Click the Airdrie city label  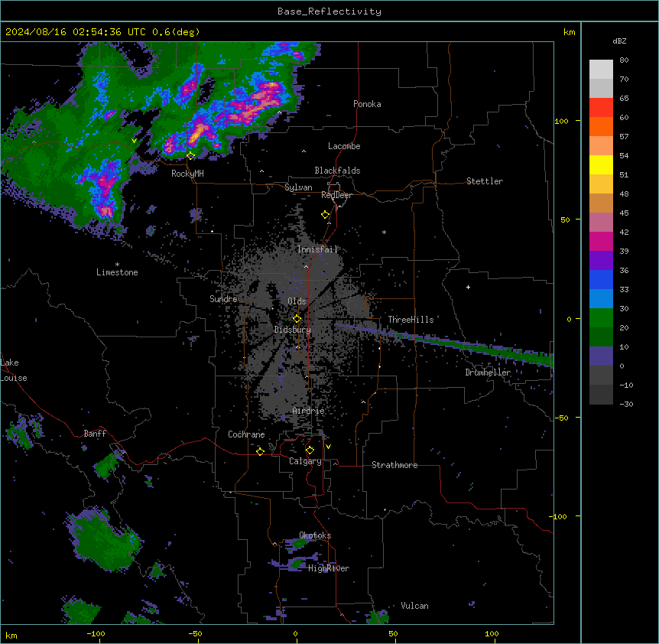click(309, 411)
